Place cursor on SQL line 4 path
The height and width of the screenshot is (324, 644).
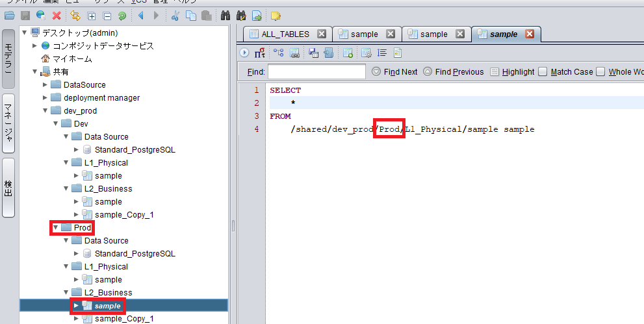point(413,129)
